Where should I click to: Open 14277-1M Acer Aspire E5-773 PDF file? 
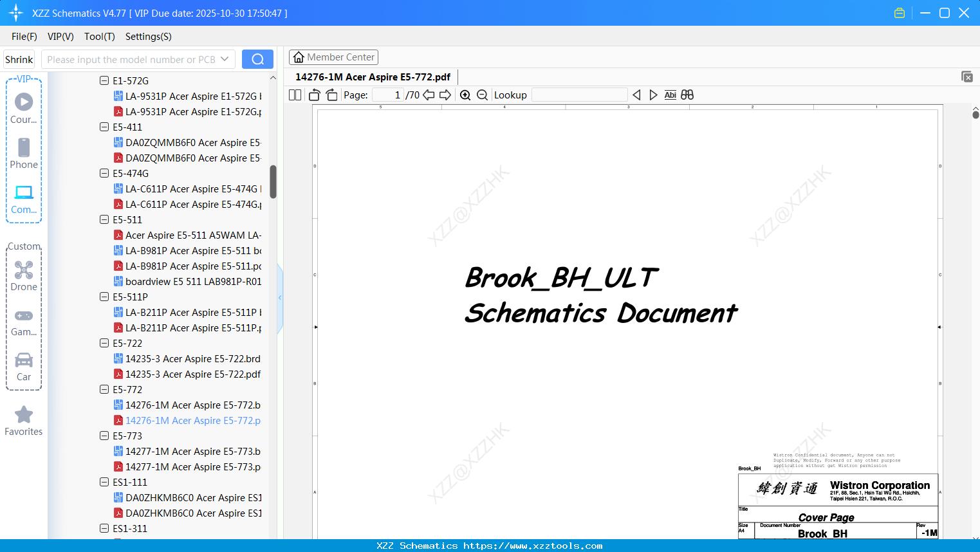(187, 467)
